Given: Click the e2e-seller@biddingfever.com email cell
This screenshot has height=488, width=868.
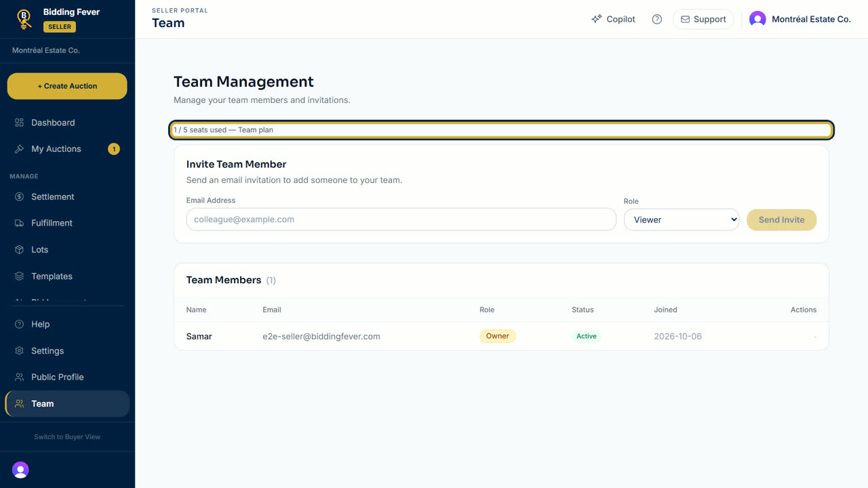Looking at the screenshot, I should 321,336.
